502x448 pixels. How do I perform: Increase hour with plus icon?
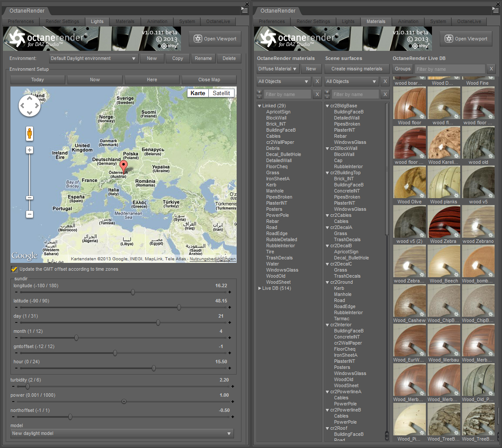(230, 368)
